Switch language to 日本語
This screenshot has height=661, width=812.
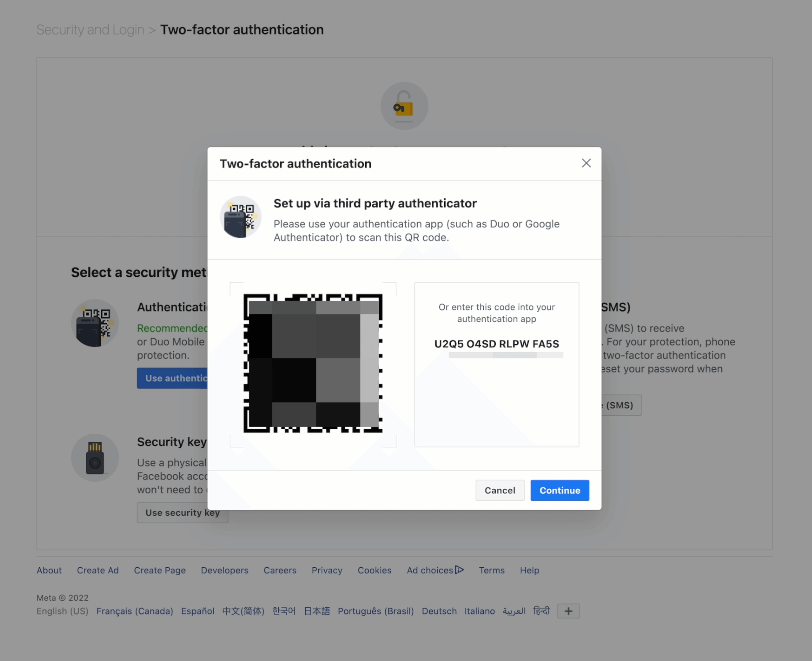(317, 611)
